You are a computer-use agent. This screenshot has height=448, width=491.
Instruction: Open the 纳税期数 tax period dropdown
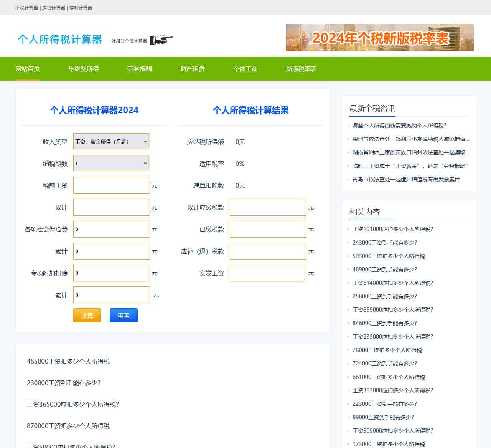click(x=111, y=163)
